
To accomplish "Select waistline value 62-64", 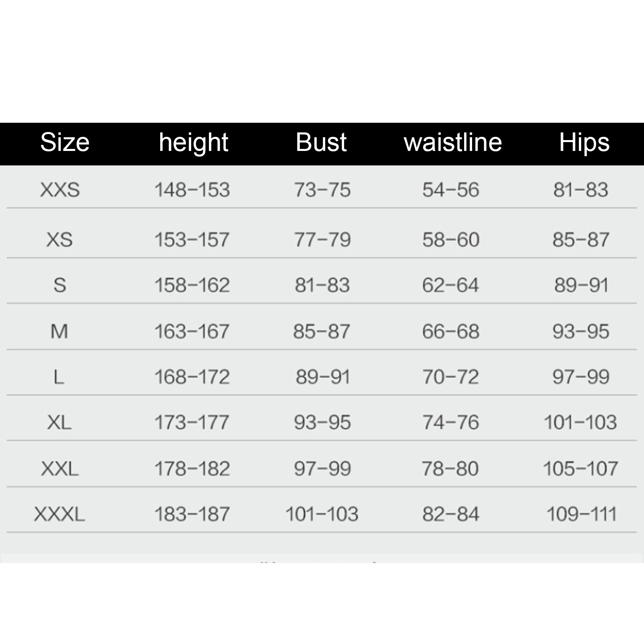I will pos(450,285).
